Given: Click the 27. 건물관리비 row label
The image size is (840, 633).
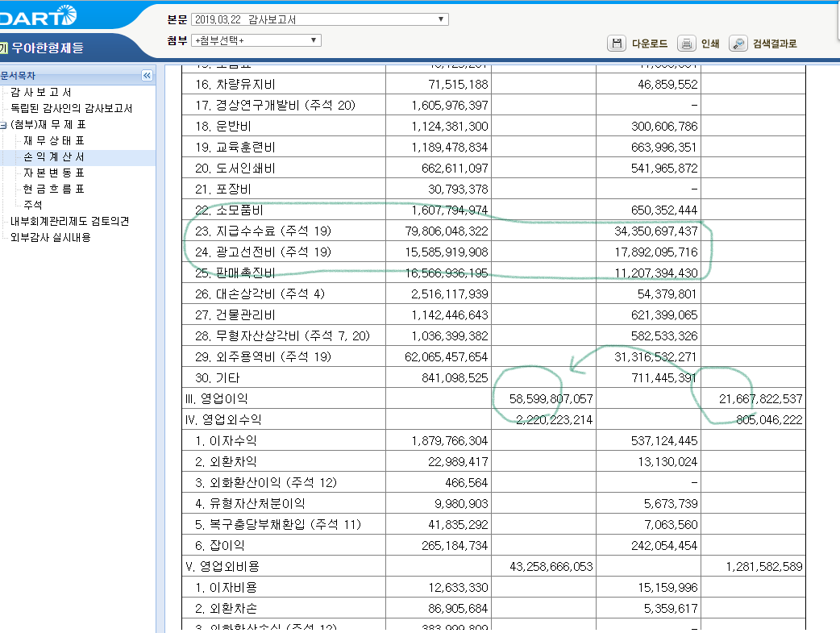Looking at the screenshot, I should pos(235,314).
